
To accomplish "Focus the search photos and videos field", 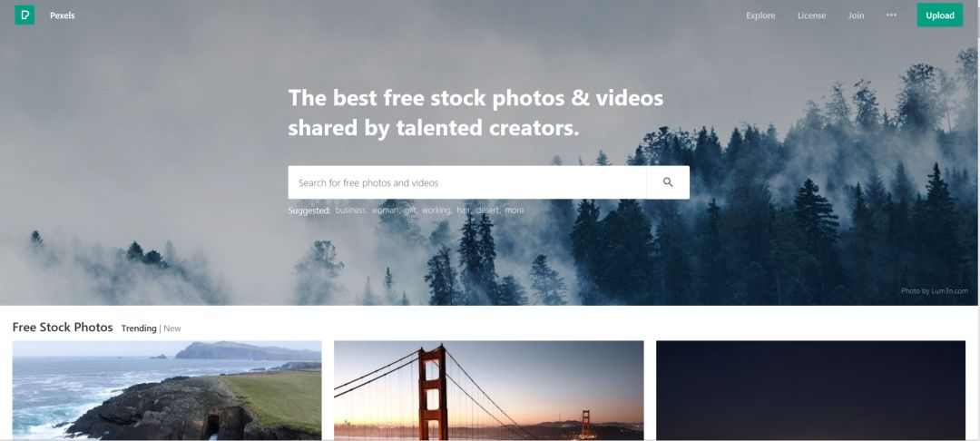I will pyautogui.click(x=467, y=182).
